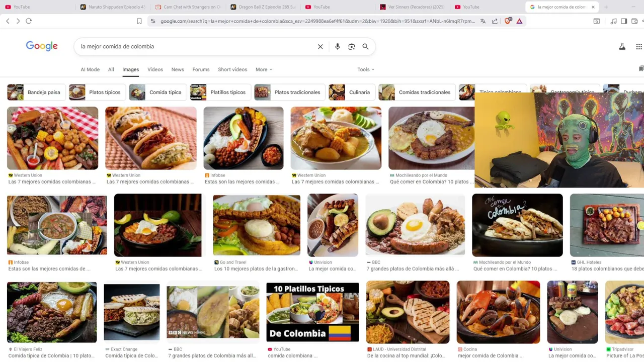
Task: Open Search Labs flask icon
Action: click(622, 46)
